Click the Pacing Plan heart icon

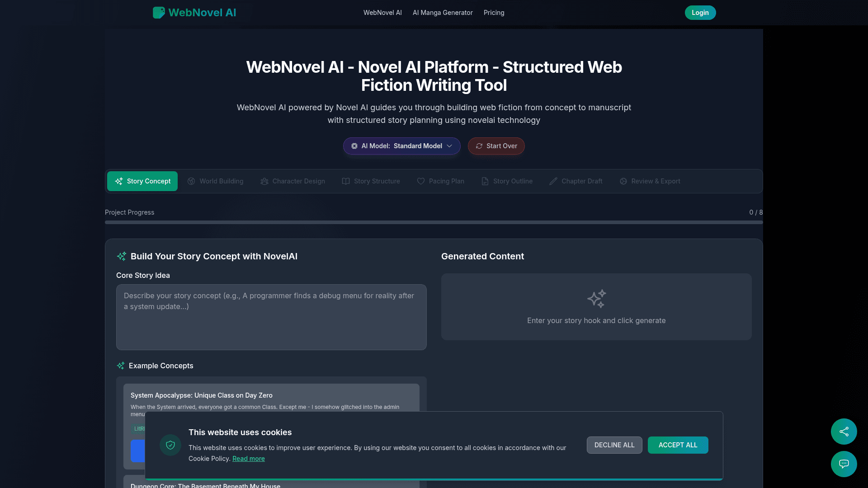pos(420,181)
